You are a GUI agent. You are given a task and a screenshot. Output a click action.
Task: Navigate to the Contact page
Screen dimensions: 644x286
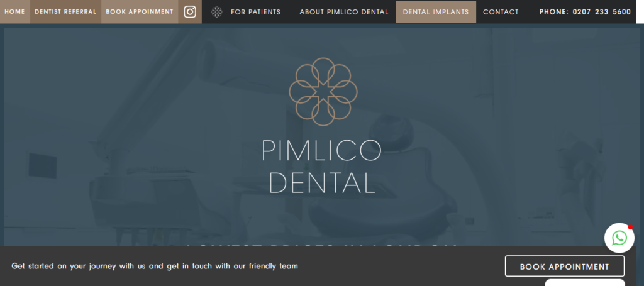pos(501,13)
